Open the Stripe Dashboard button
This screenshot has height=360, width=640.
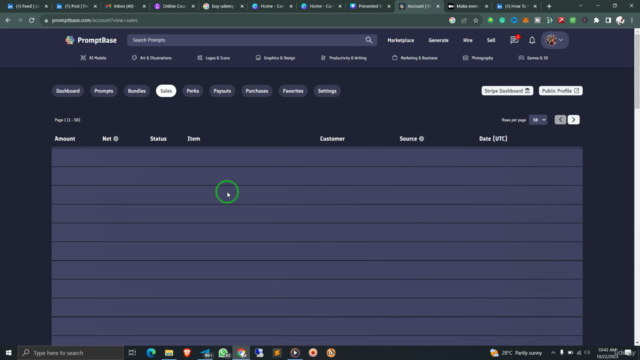tap(507, 91)
